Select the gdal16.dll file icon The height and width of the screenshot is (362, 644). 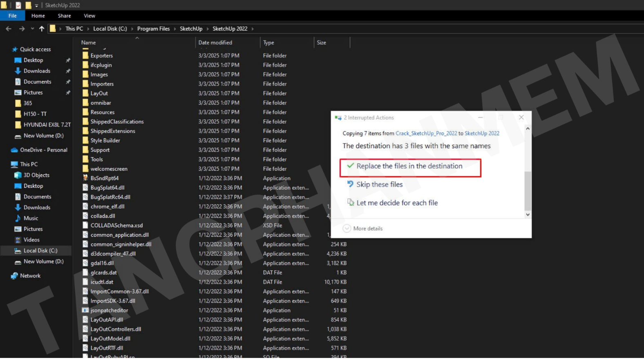coord(85,263)
